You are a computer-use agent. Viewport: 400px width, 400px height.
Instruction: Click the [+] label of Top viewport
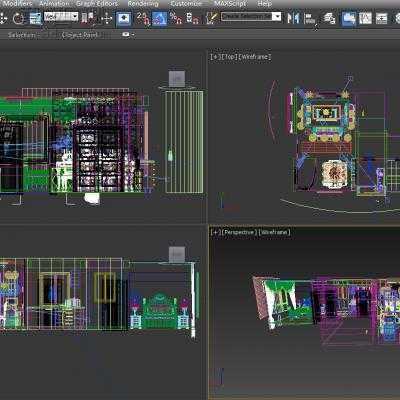coord(215,57)
